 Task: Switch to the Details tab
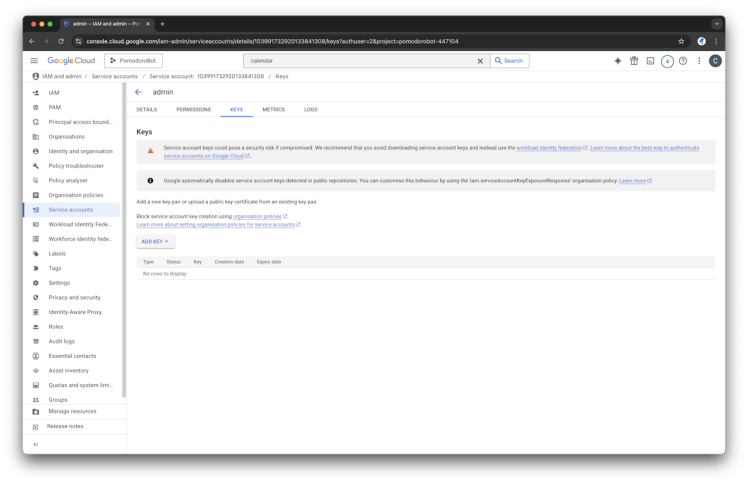pos(146,109)
